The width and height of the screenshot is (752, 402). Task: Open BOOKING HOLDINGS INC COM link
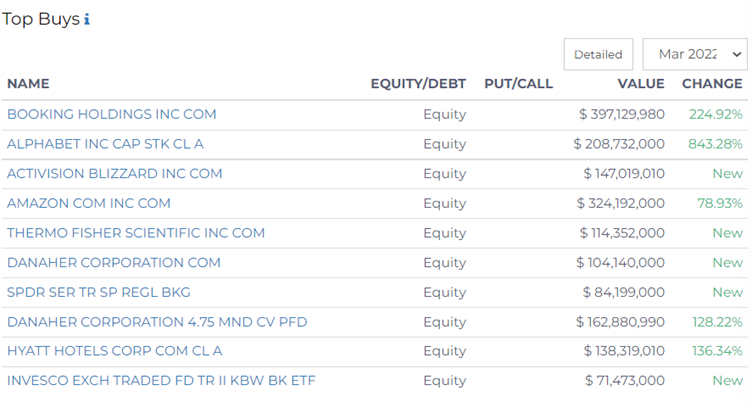(x=112, y=114)
